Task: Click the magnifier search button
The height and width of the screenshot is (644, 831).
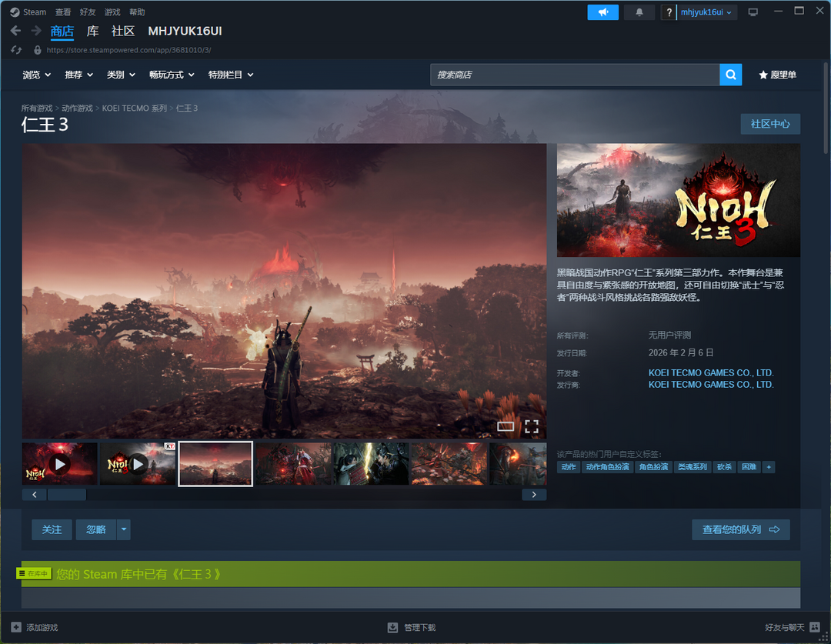Action: (x=730, y=75)
